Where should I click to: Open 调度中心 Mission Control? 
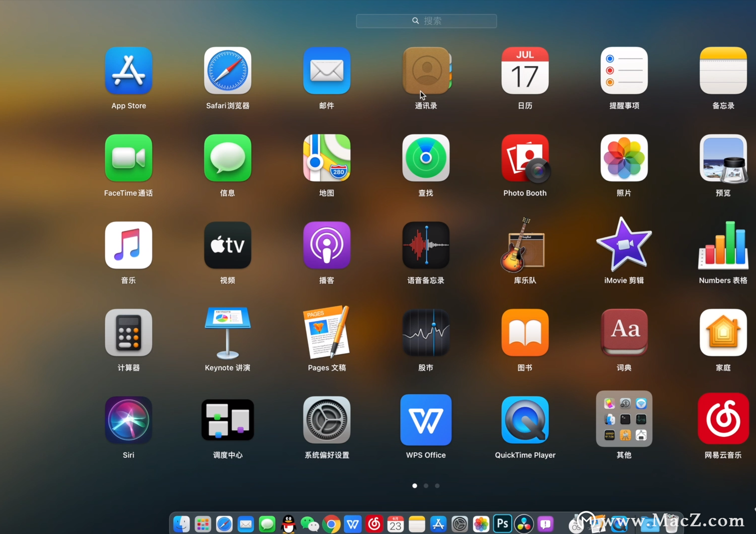[228, 420]
